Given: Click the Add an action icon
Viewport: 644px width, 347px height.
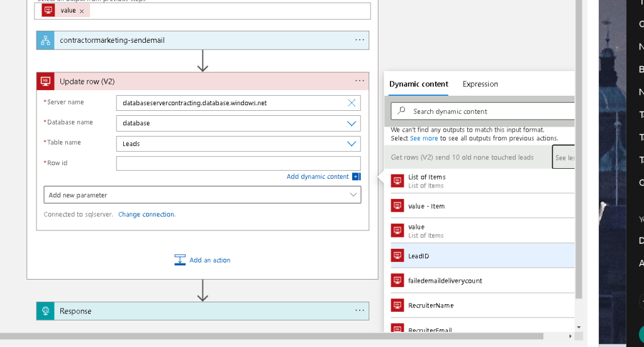Looking at the screenshot, I should (x=180, y=260).
